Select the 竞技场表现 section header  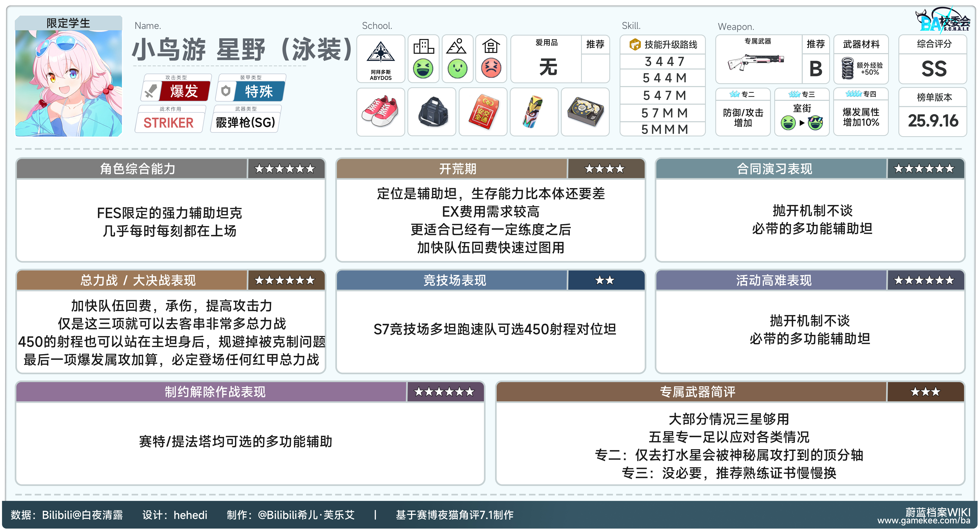(x=455, y=280)
